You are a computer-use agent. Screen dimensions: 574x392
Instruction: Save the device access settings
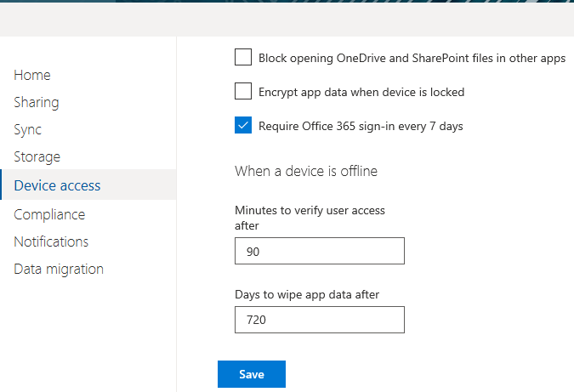pos(252,374)
